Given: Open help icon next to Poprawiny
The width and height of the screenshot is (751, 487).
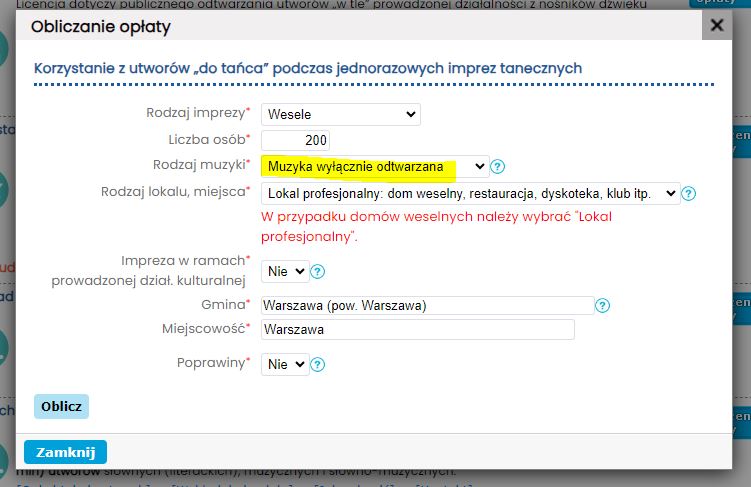Looking at the screenshot, I should point(318,364).
